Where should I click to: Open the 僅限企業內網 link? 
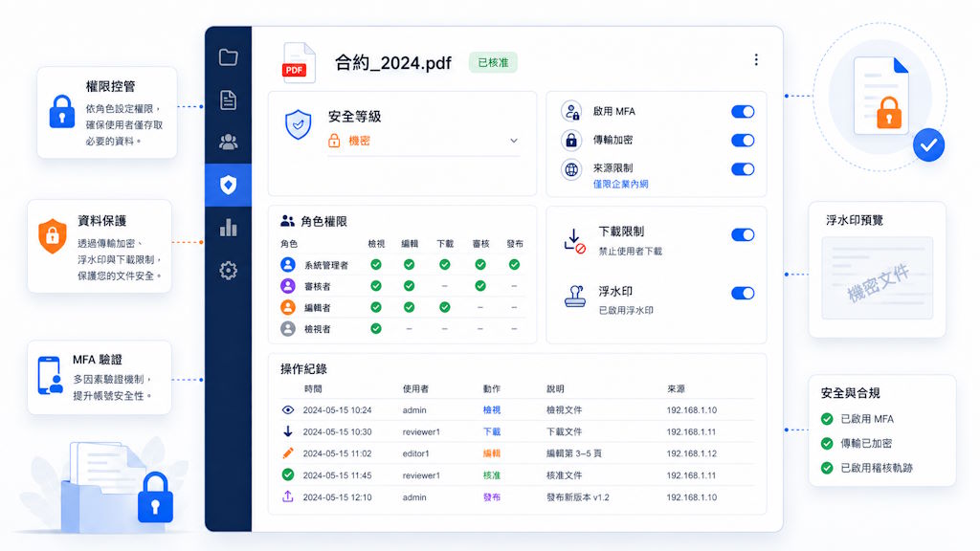tap(620, 185)
